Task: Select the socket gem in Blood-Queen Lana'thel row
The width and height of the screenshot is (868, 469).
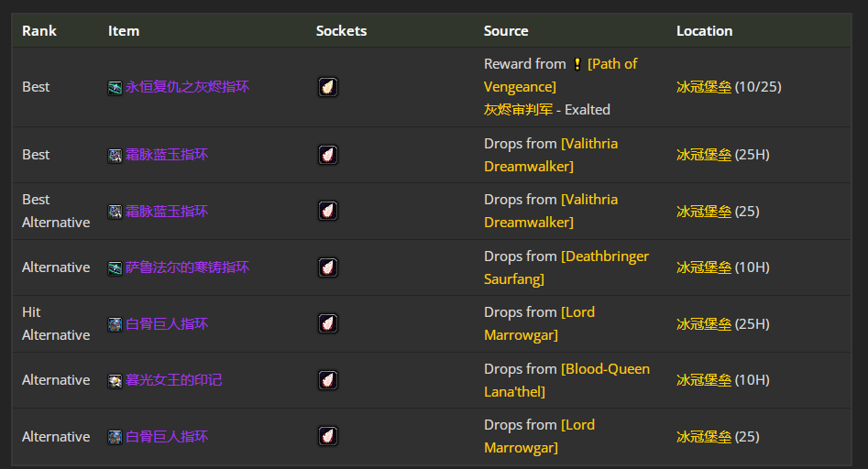Action: coord(328,380)
